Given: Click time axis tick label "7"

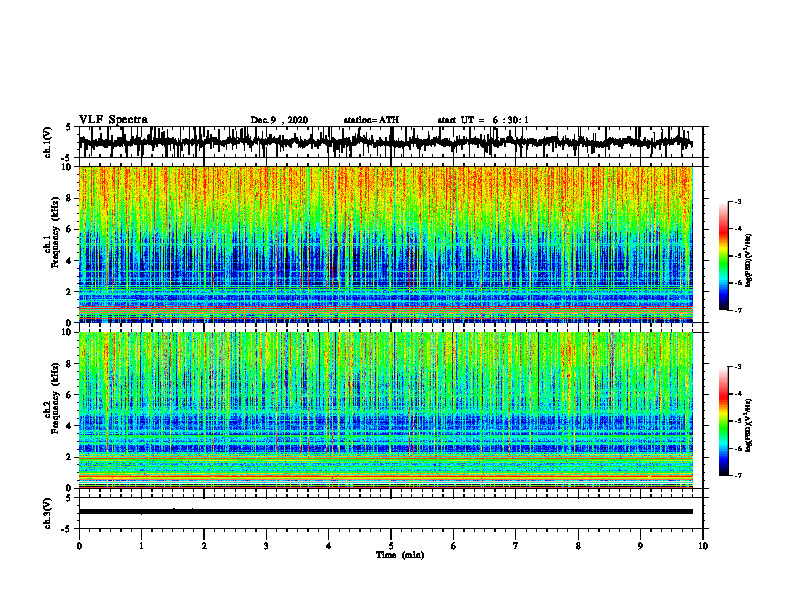Looking at the screenshot, I should point(516,546).
